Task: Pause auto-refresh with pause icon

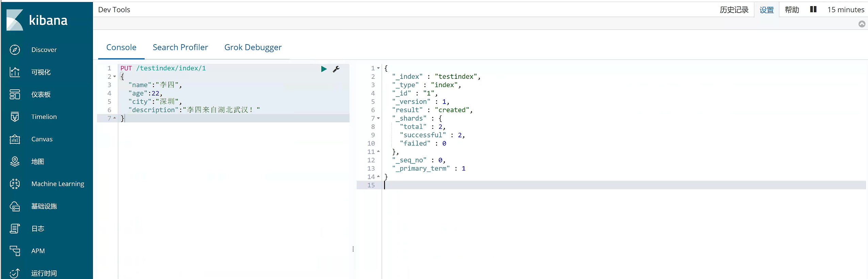Action: [x=813, y=10]
